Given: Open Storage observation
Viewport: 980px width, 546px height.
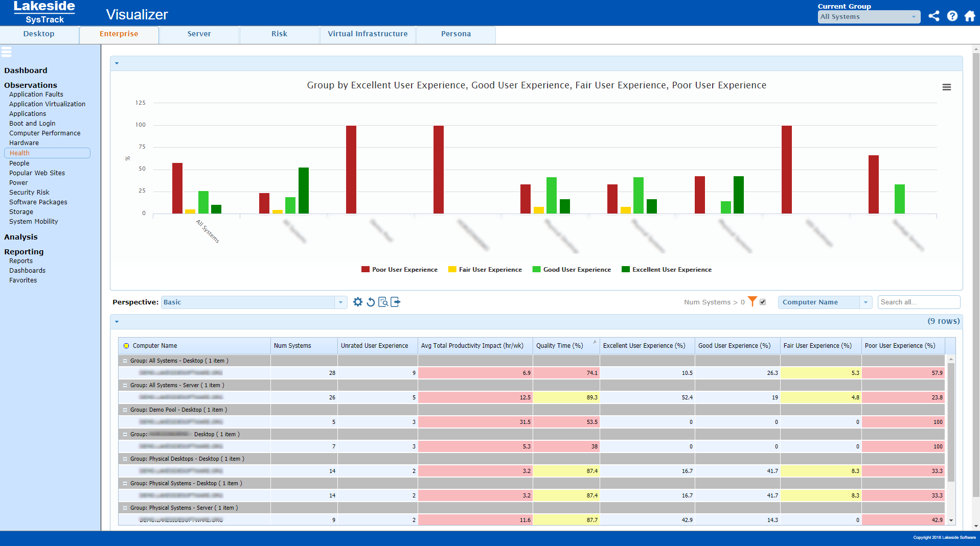Looking at the screenshot, I should (21, 212).
